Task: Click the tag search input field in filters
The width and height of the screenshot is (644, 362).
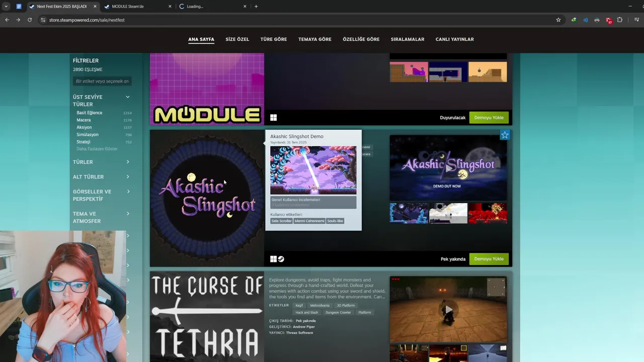Action: point(102,81)
